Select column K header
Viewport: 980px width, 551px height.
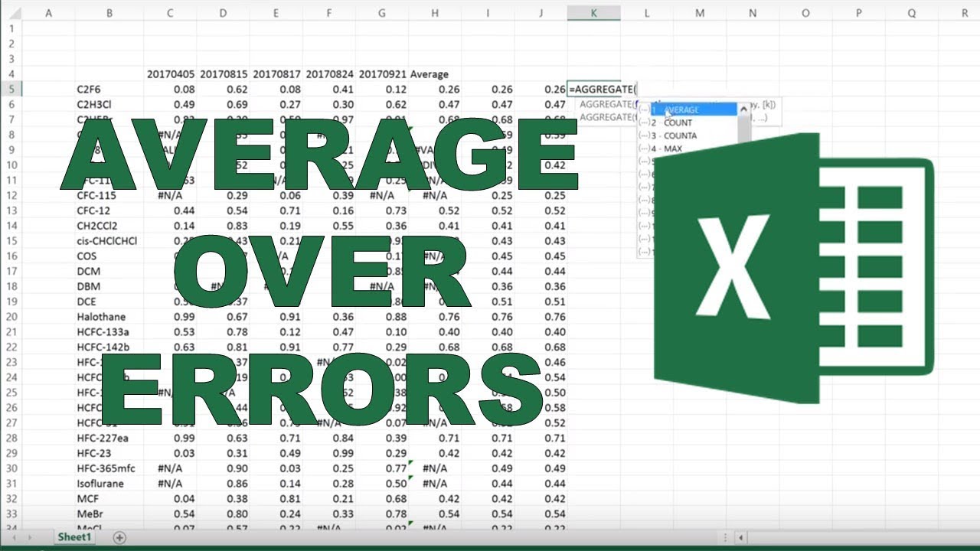tap(593, 13)
